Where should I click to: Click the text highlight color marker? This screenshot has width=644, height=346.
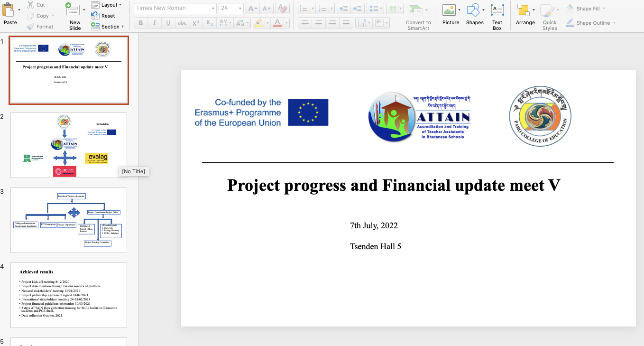258,22
